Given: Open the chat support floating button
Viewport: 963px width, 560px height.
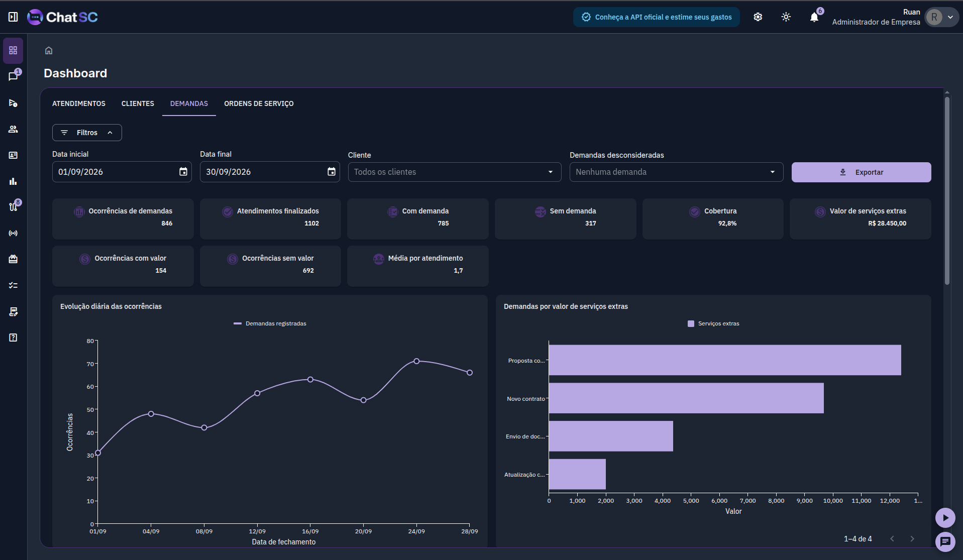Looking at the screenshot, I should 945,541.
